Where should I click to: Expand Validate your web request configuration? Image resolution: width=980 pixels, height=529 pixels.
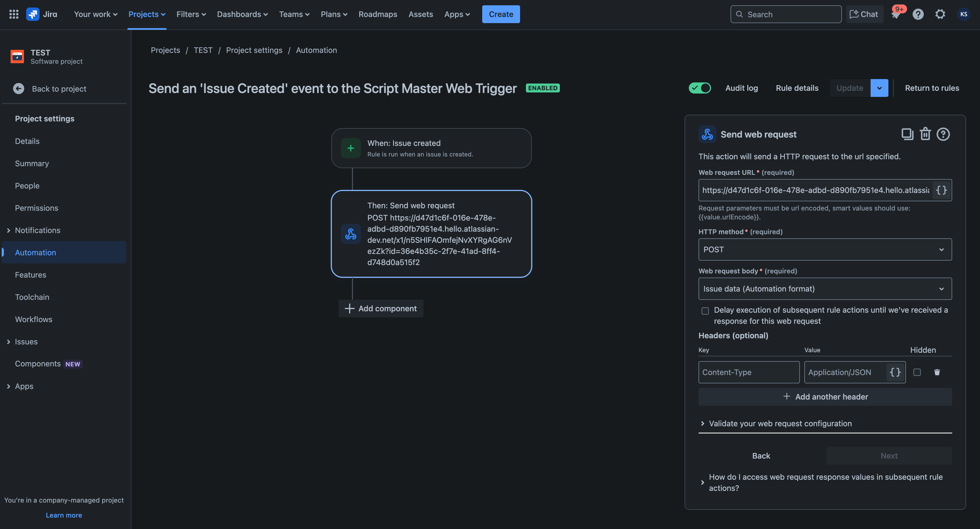[780, 423]
